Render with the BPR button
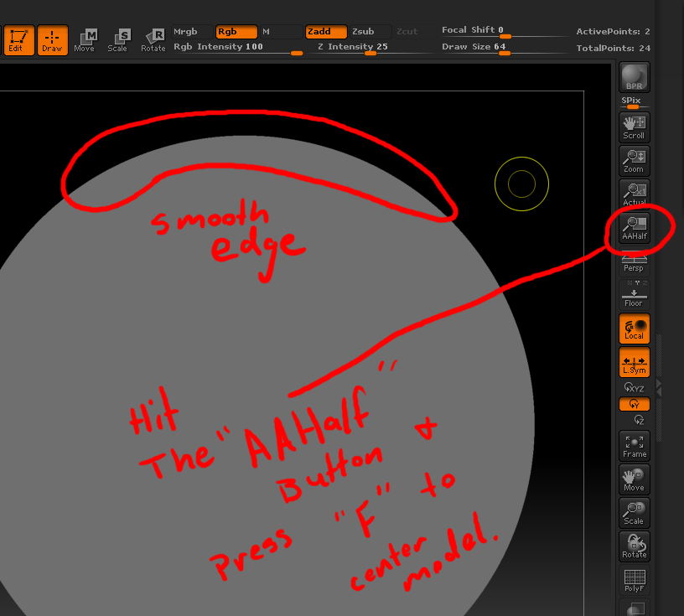The height and width of the screenshot is (616, 684). [635, 77]
